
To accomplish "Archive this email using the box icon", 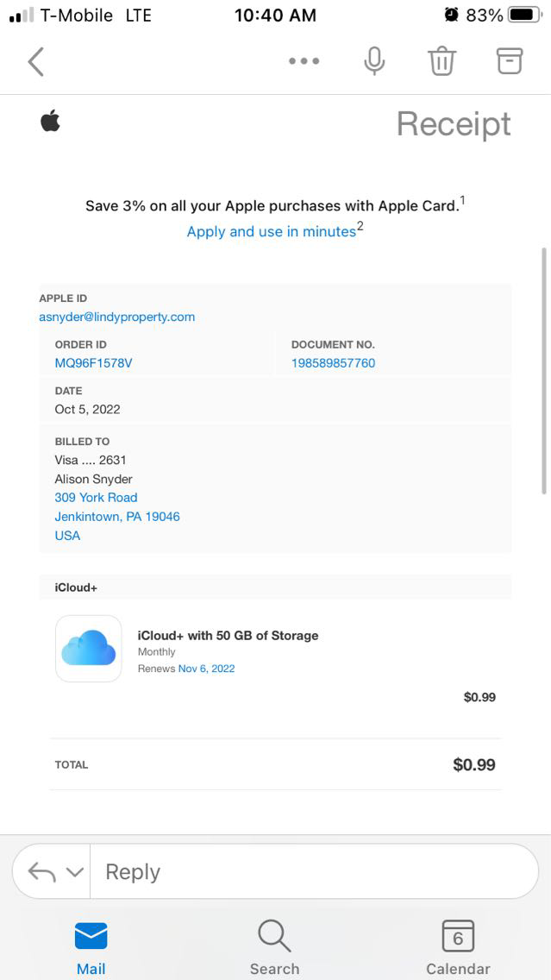I will [510, 60].
